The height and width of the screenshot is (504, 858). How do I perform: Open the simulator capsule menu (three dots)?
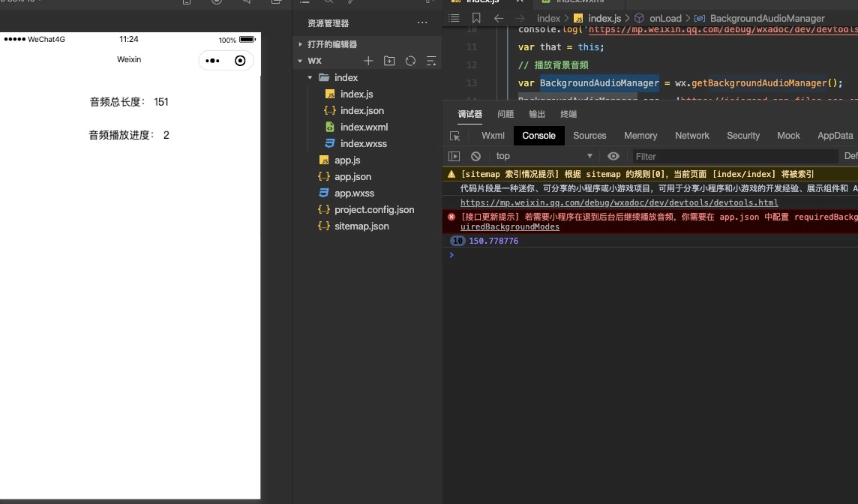point(212,61)
